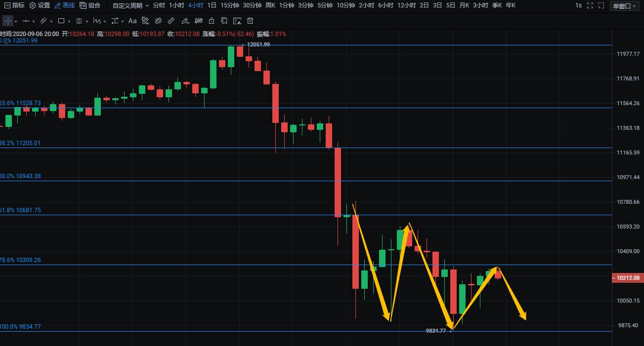Expand the Fibonacci tool dropdown arrow
The width and height of the screenshot is (644, 346).
[87, 22]
